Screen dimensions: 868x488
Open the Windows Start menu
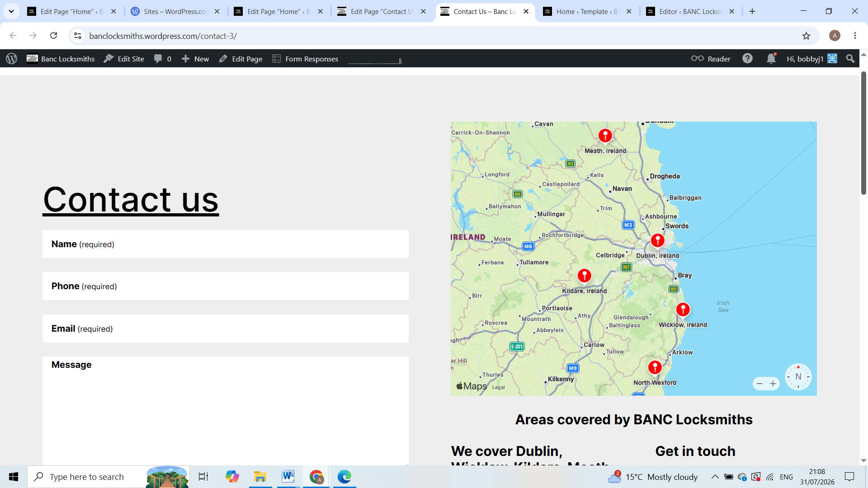pos(14,477)
